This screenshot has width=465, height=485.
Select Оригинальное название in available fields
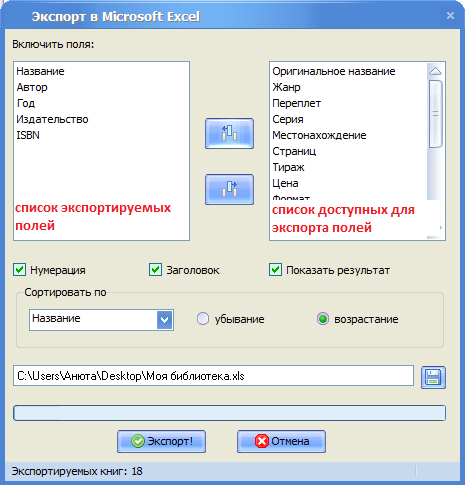334,71
